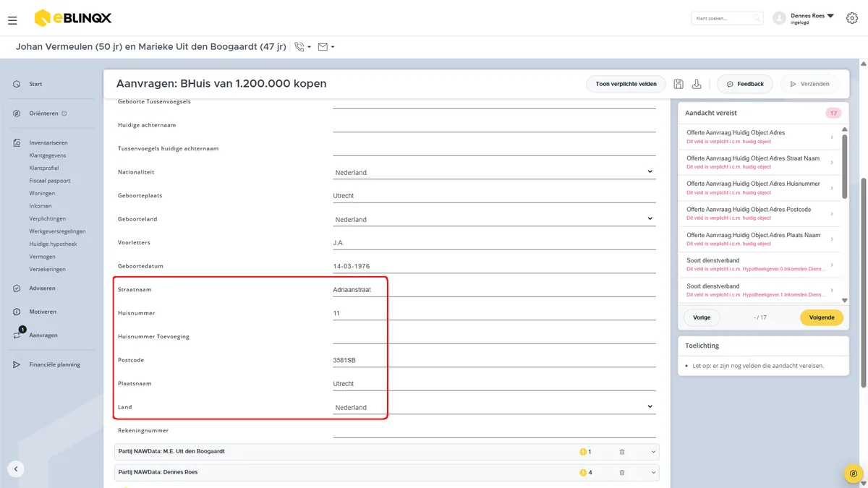Image resolution: width=868 pixels, height=488 pixels.
Task: Open the hamburger menu icon
Action: pos(12,20)
